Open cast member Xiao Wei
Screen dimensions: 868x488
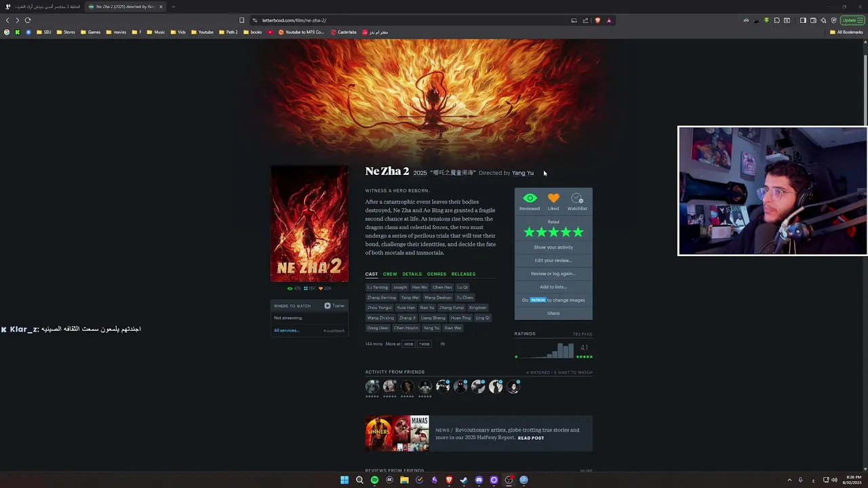click(x=452, y=328)
